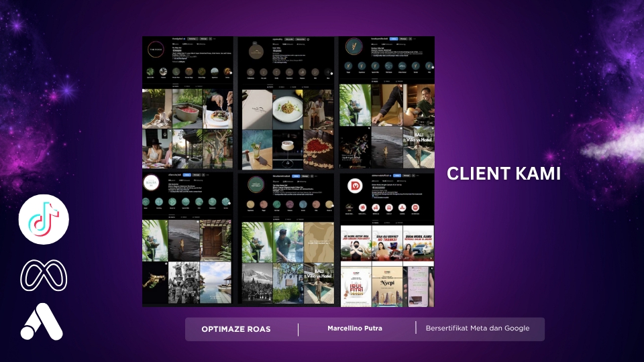Click the Google Ads logo icon
Screen dimensions: 644x362
[42, 322]
